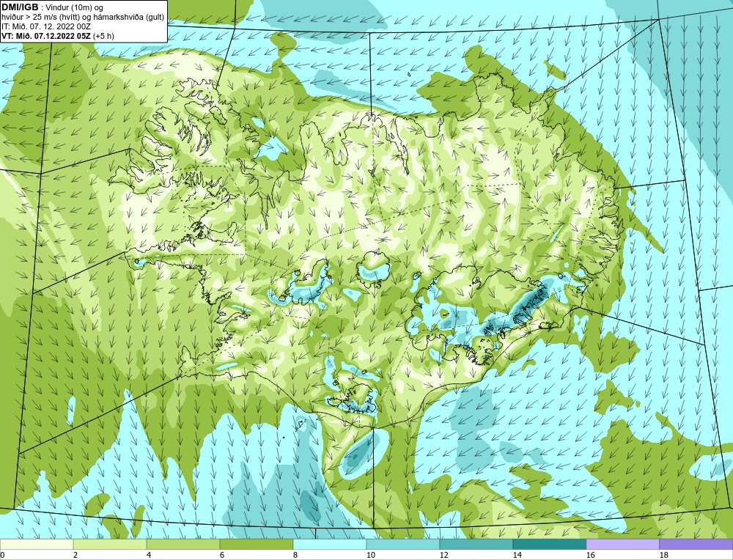
Task: Click the medium green 4–6 m/s legend swatch
Action: click(183, 545)
